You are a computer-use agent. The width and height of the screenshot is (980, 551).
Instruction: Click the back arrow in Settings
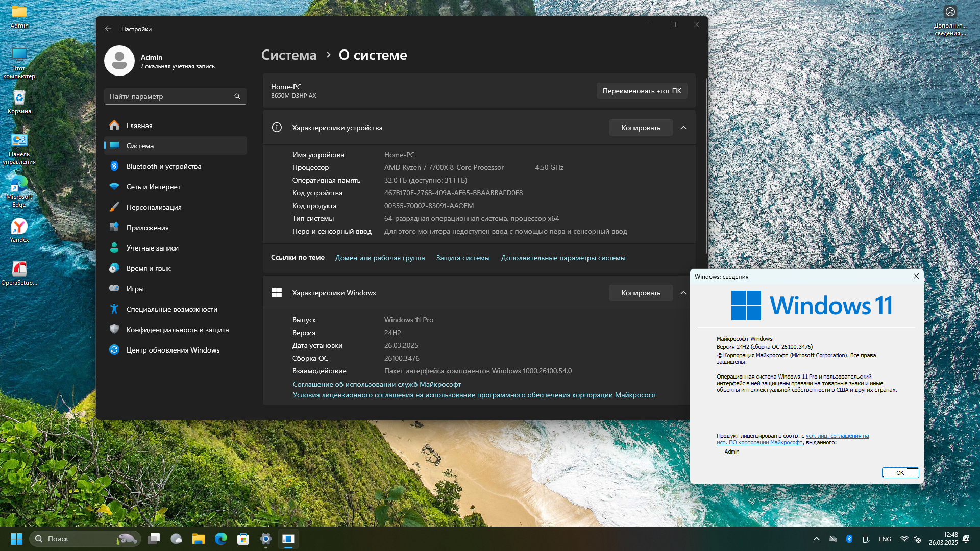(108, 29)
